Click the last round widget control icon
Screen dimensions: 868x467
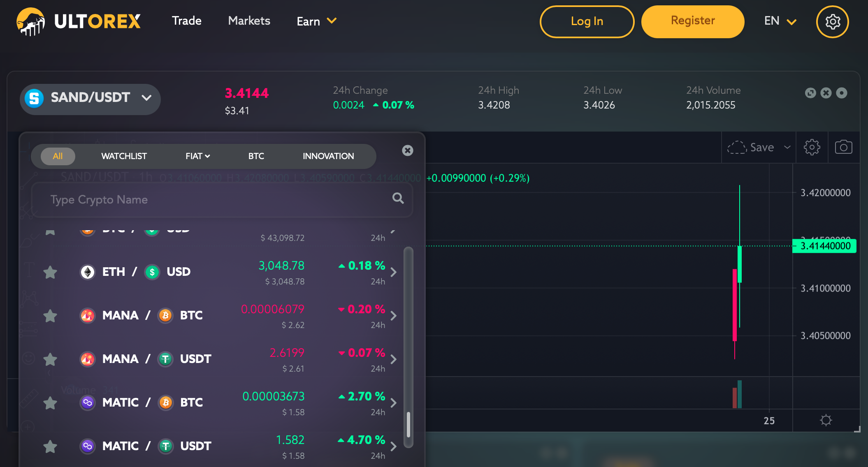coord(842,93)
